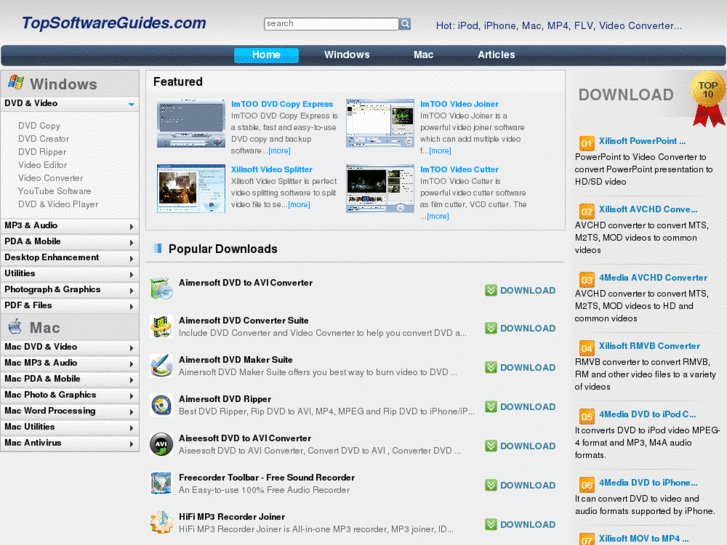Expand the MP3 & Audio category
The image size is (727, 545).
[70, 226]
